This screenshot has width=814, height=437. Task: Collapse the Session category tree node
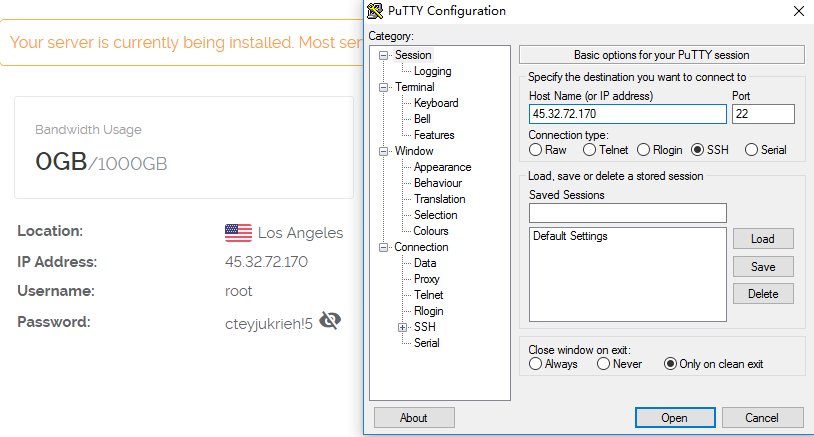tap(382, 55)
